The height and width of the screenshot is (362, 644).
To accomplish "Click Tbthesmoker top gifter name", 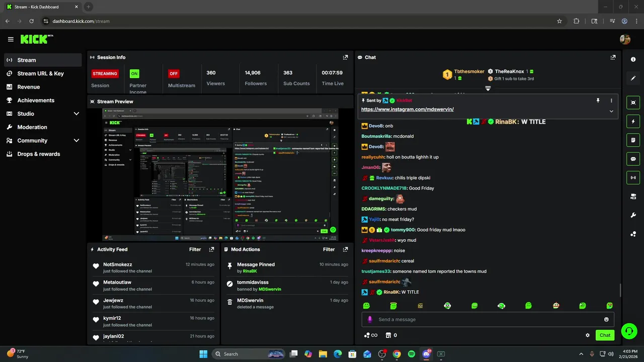I will pos(469,71).
